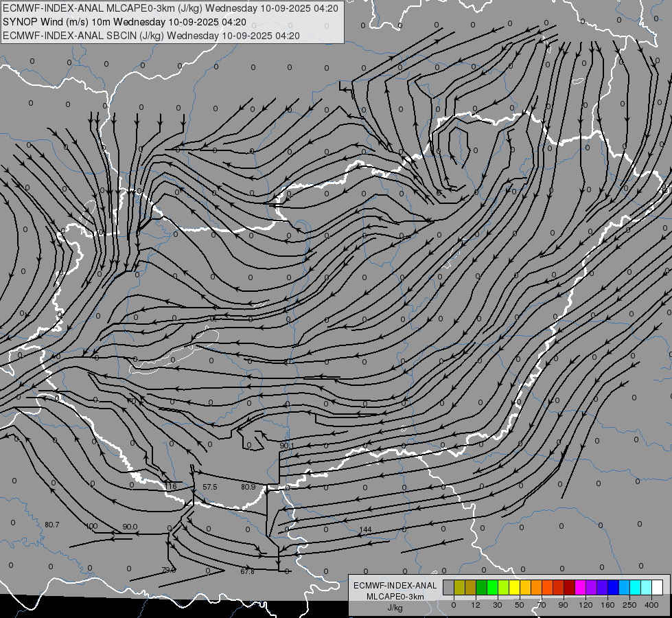Image resolution: width=672 pixels, height=618 pixels.
Task: Click the 144 value on the map
Action: (x=365, y=529)
